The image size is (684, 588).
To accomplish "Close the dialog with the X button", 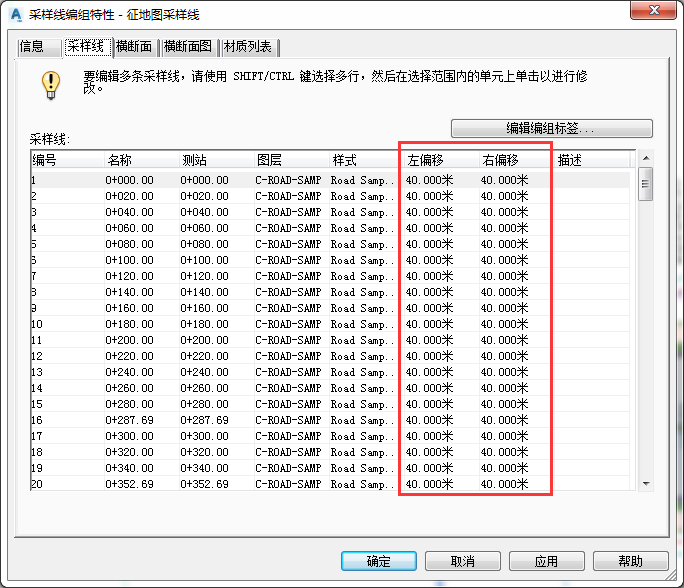I will coord(653,10).
